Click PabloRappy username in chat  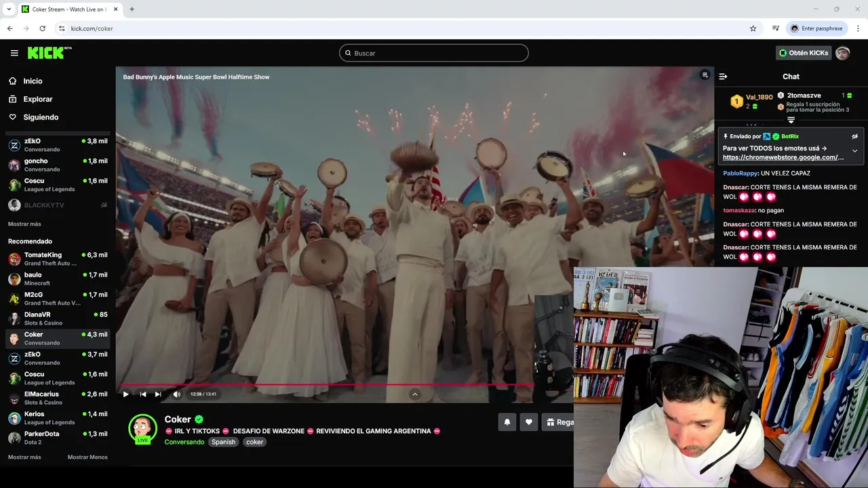(740, 174)
